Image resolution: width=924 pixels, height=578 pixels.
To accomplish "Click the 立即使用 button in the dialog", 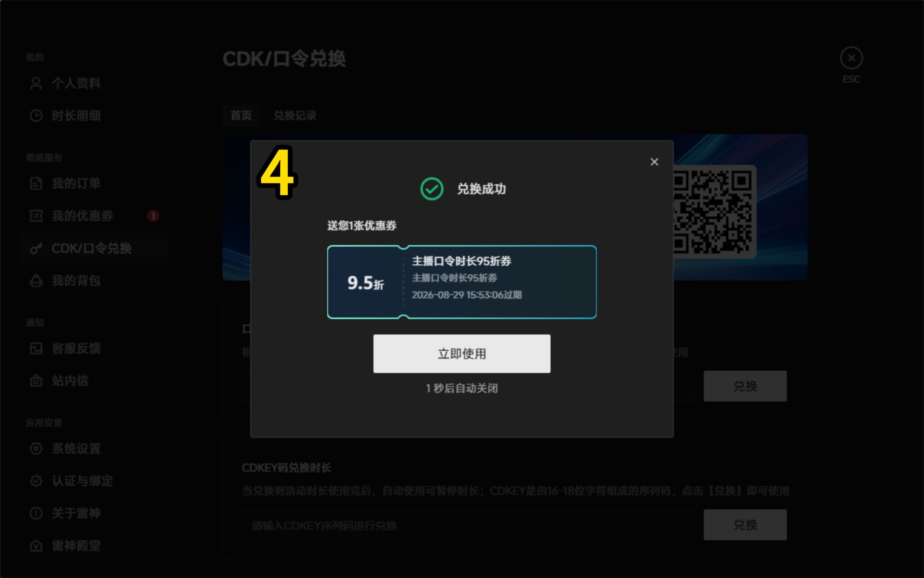I will 462,354.
